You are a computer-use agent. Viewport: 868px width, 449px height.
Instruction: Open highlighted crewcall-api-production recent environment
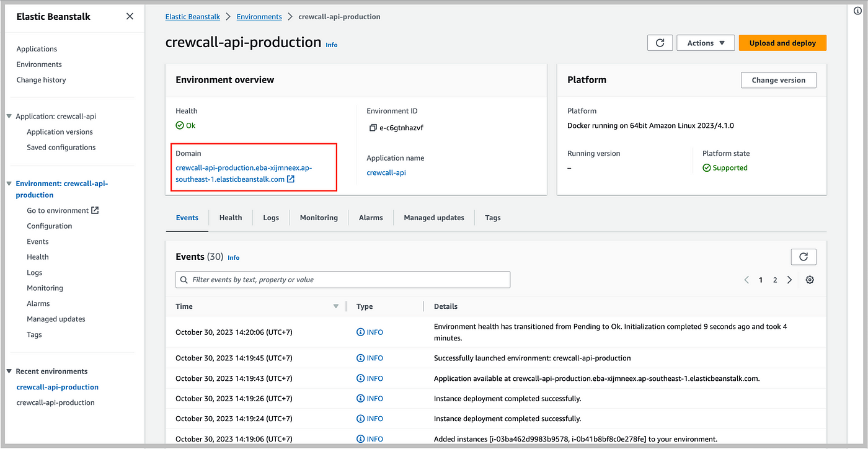[x=57, y=387]
